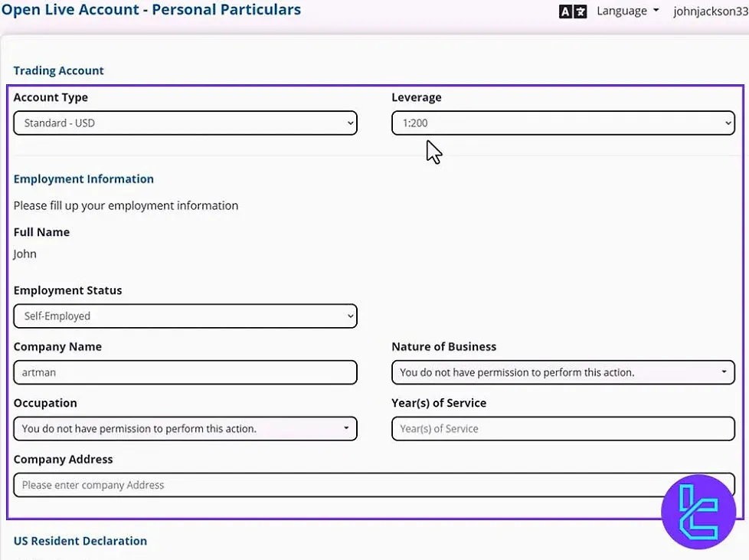Click the Company Address label text
Viewport: 749px width, 560px height.
[63, 460]
